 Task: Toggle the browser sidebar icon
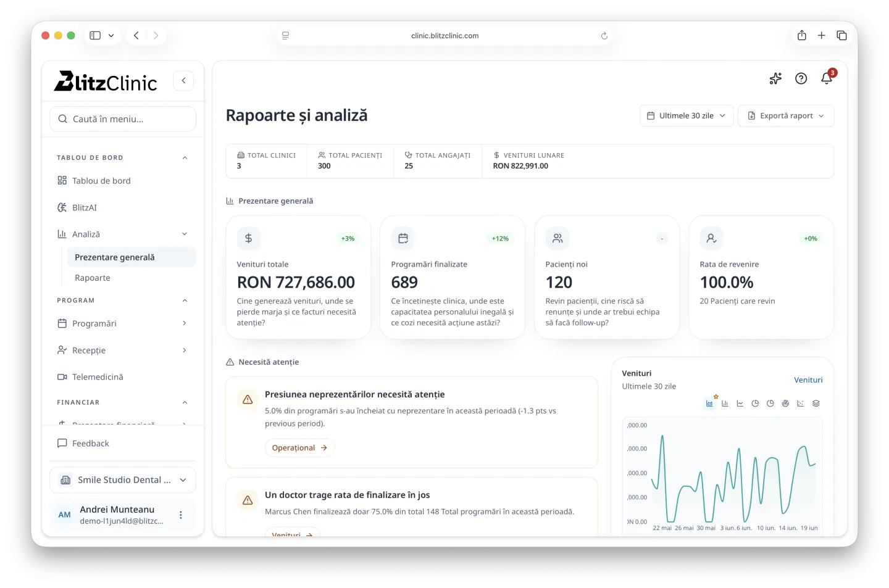pos(95,35)
